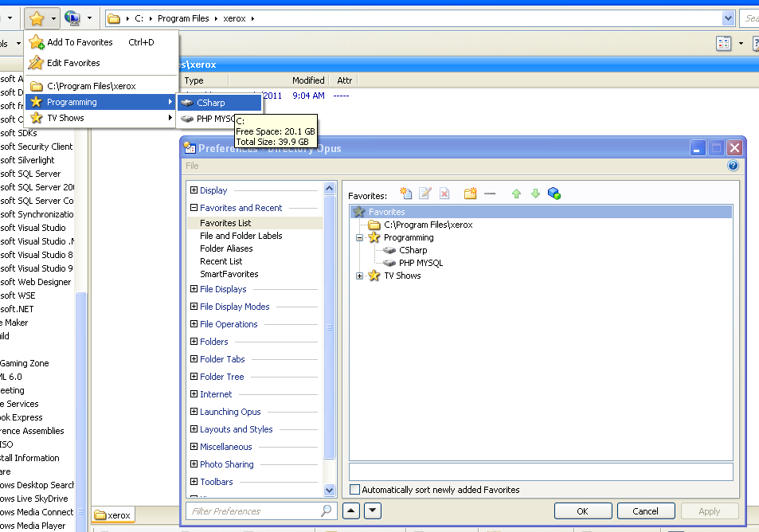This screenshot has height=532, width=759.
Task: Select SmartFavorites preferences page
Action: 229,274
